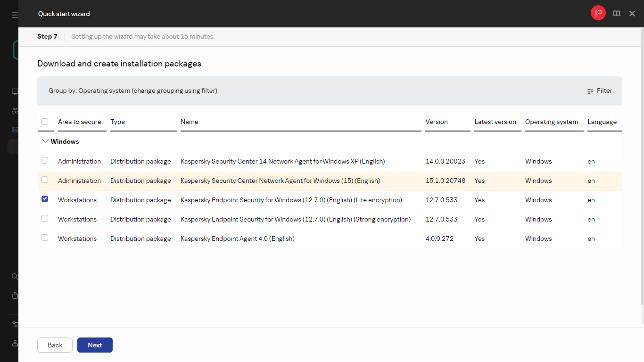Sort packages by the Version column
This screenshot has height=362, width=644.
(436, 122)
